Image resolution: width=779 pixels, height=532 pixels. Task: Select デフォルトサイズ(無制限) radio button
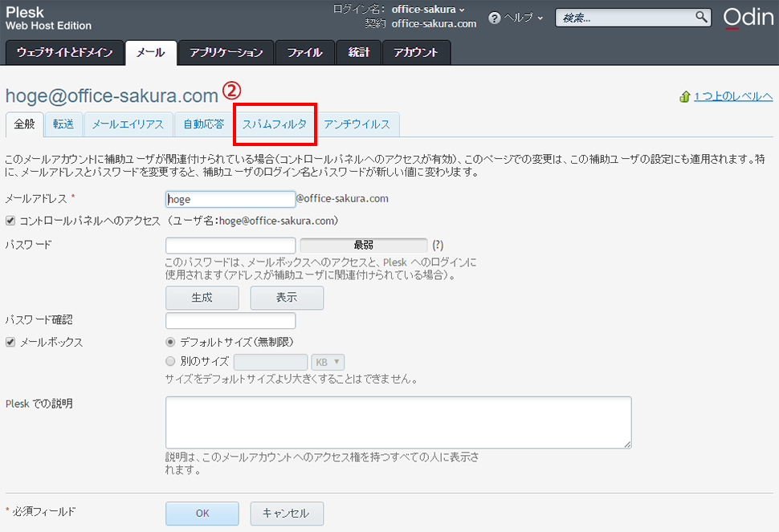(170, 342)
